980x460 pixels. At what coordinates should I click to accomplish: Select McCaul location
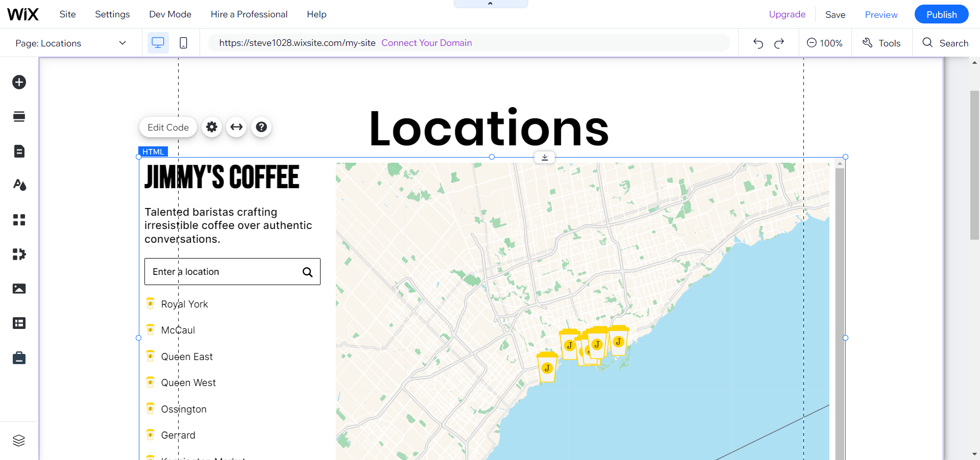pos(178,330)
